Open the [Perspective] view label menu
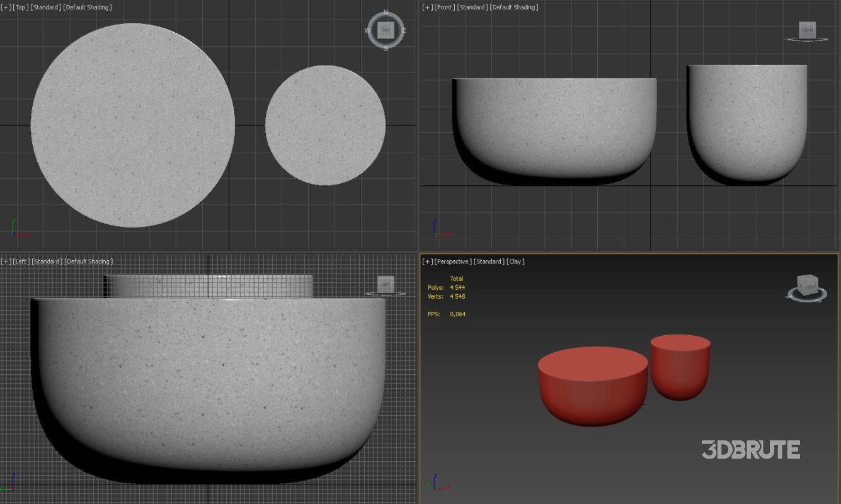Viewport: 841px width, 504px height. pyautogui.click(x=453, y=261)
